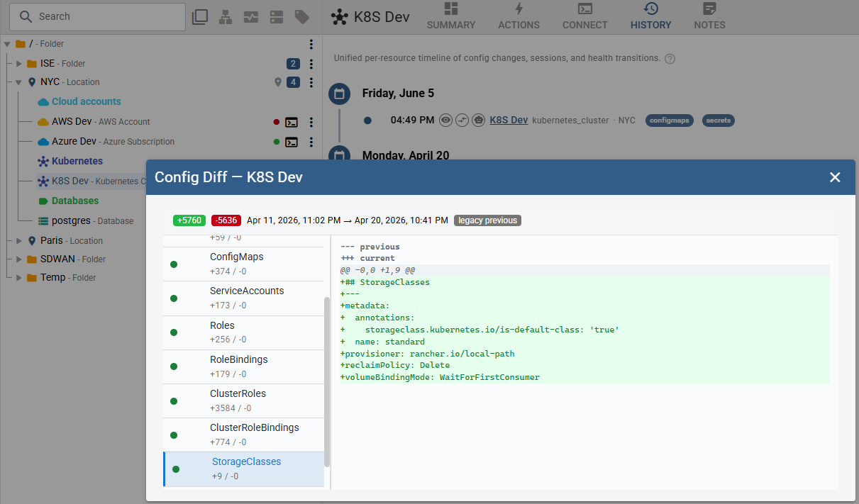Open the NYC location three-dot menu
The width and height of the screenshot is (859, 504).
311,82
